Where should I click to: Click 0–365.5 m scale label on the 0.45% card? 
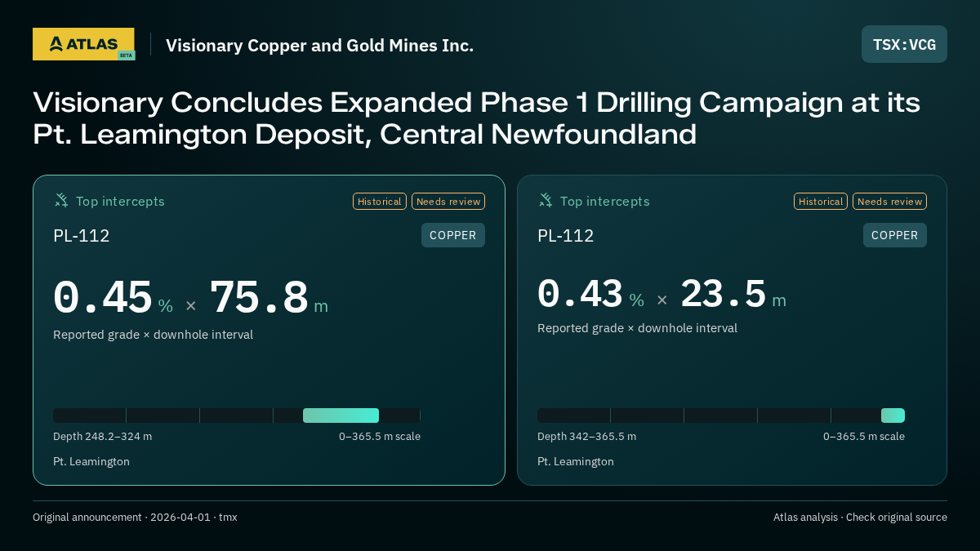click(380, 437)
